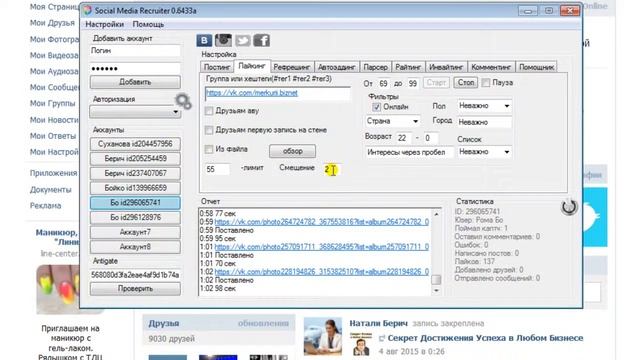
Task: Click the disabled Старт button
Action: 436,83
